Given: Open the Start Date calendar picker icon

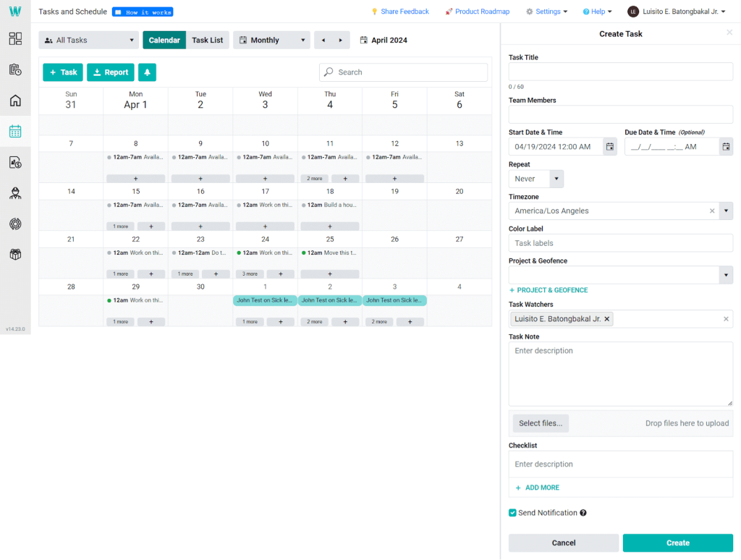Looking at the screenshot, I should pos(610,147).
